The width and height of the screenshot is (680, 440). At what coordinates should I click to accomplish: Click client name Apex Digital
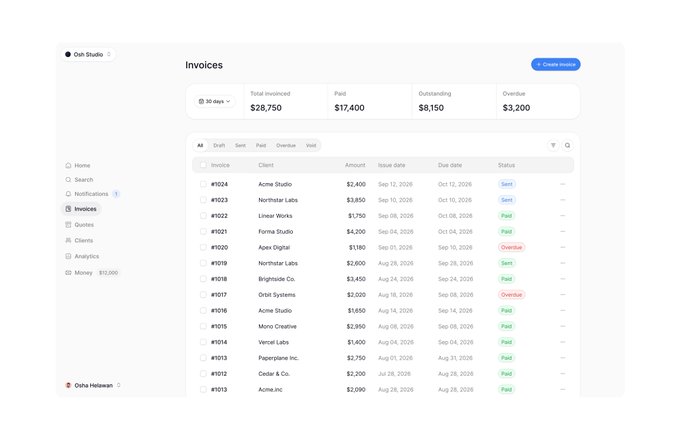(x=274, y=248)
